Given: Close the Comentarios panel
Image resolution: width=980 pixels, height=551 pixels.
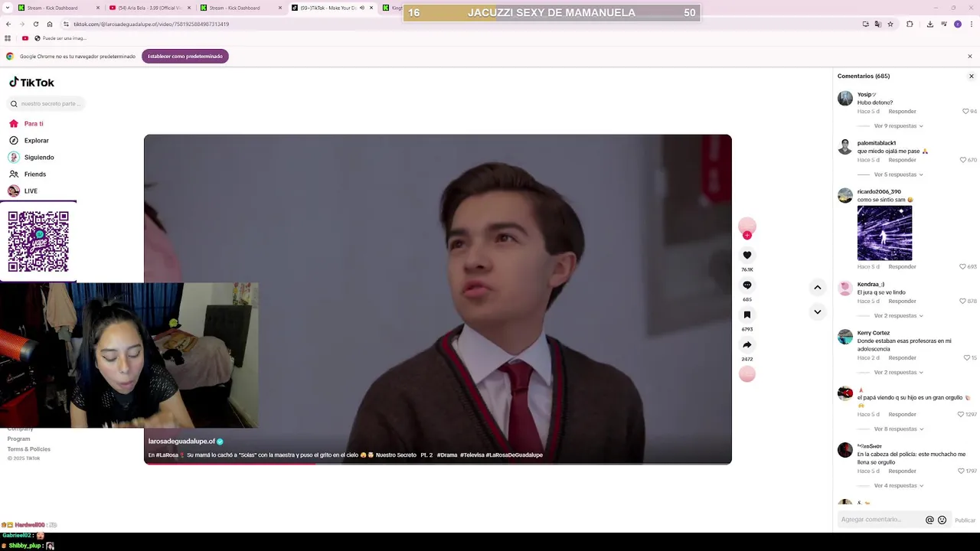Looking at the screenshot, I should point(972,76).
